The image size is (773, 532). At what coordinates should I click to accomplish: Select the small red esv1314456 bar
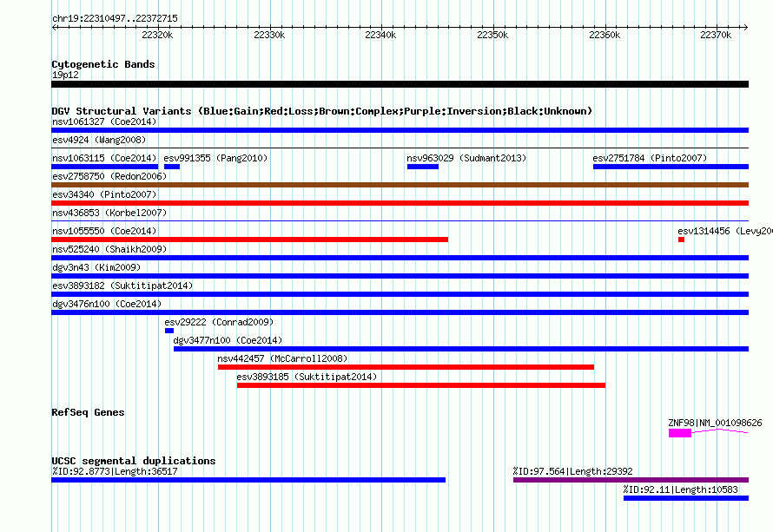pos(681,240)
